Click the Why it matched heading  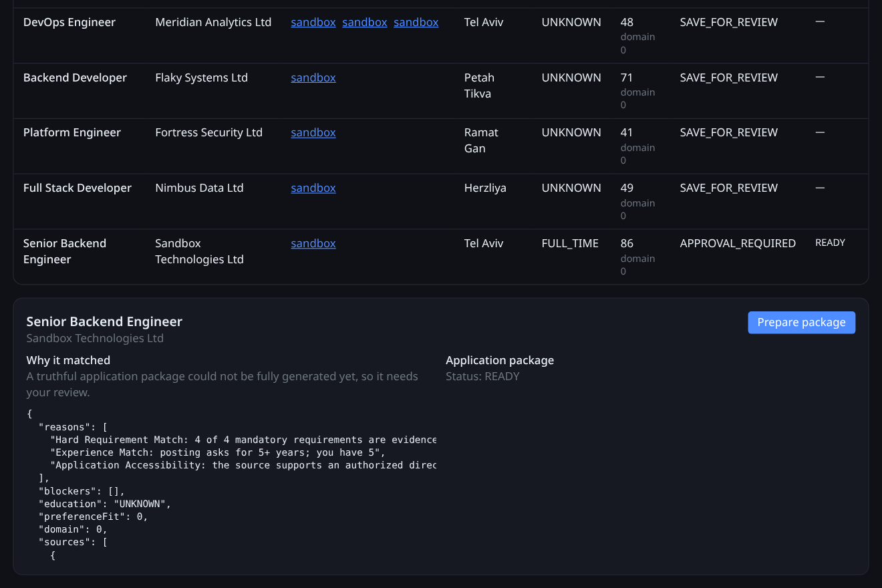[x=68, y=360]
